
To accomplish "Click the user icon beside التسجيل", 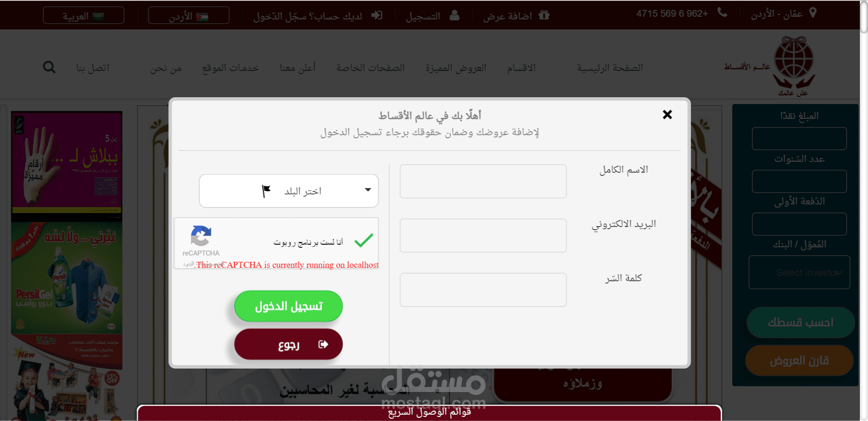I will point(455,15).
